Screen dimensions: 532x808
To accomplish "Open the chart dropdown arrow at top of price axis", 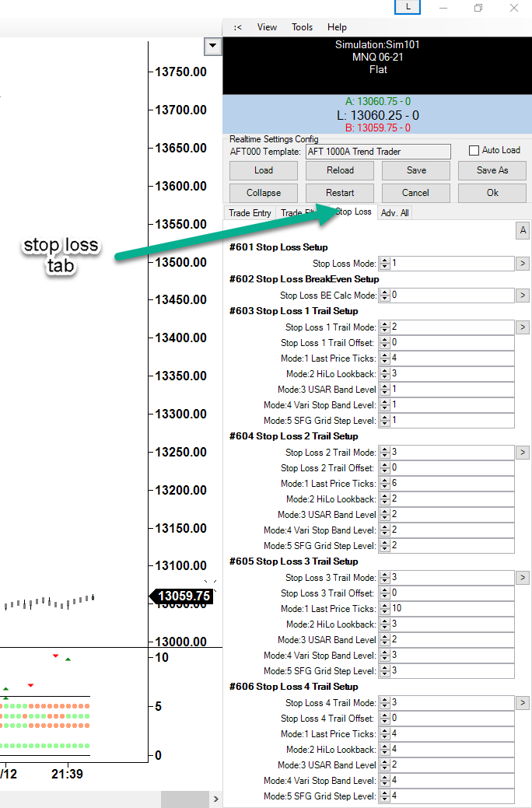I will click(x=212, y=47).
